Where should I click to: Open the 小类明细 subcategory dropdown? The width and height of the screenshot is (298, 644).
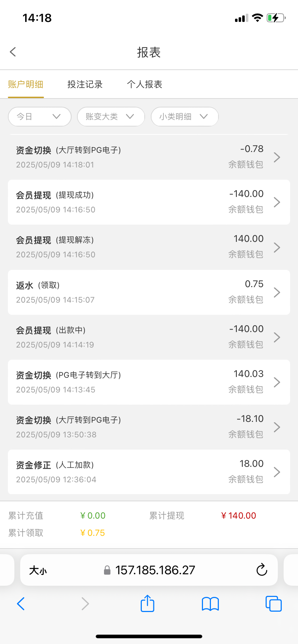185,116
